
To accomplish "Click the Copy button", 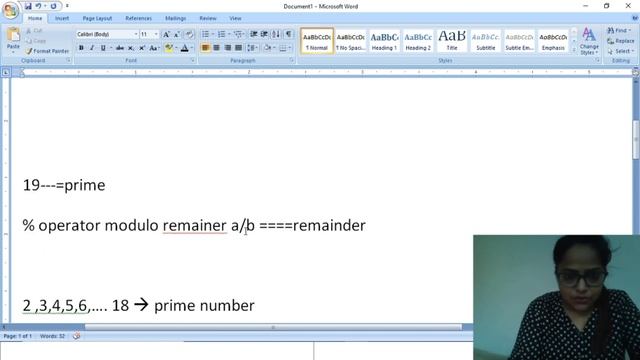I will 36,41.
